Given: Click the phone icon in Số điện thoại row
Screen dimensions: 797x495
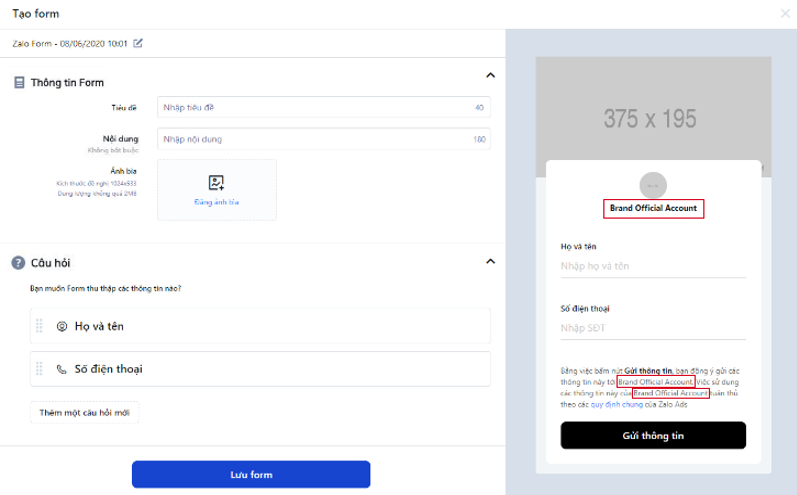Looking at the screenshot, I should pyautogui.click(x=62, y=369).
